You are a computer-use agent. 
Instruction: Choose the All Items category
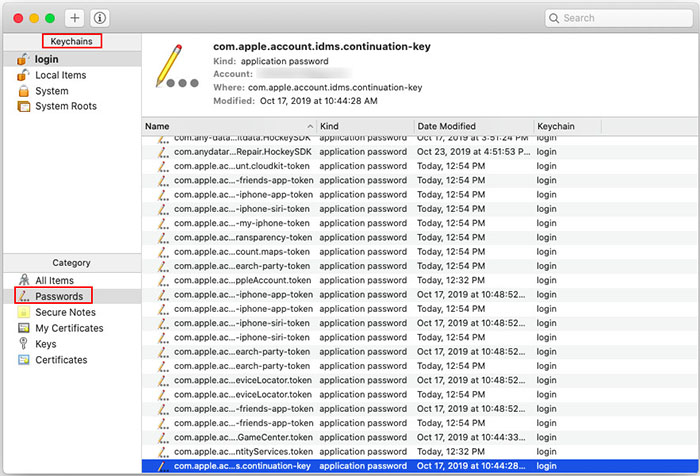point(72,280)
